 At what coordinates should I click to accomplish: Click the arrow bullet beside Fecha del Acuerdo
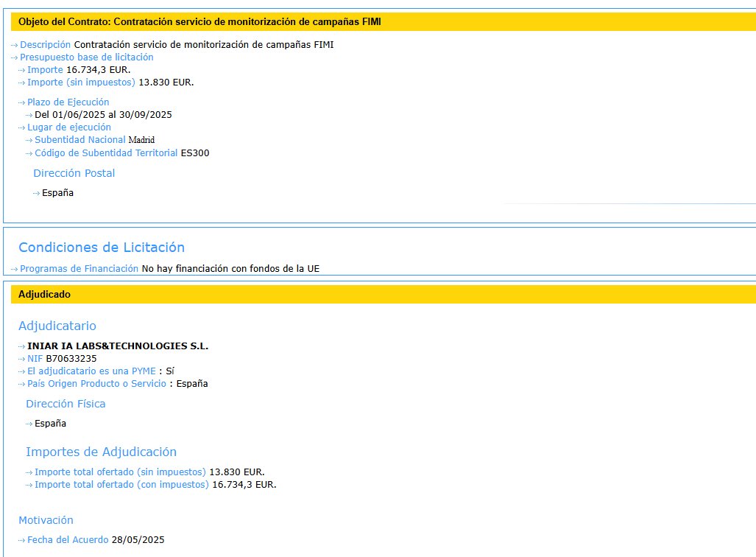coord(22,540)
